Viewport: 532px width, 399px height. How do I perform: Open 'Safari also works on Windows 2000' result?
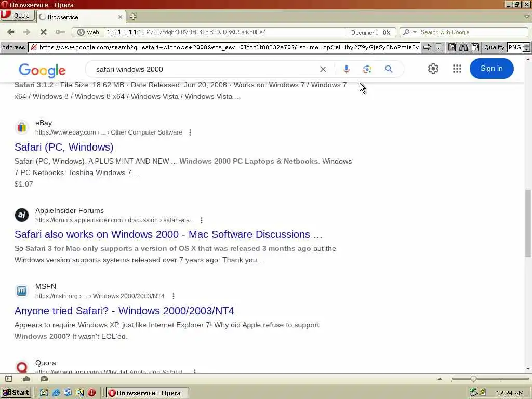point(168,234)
